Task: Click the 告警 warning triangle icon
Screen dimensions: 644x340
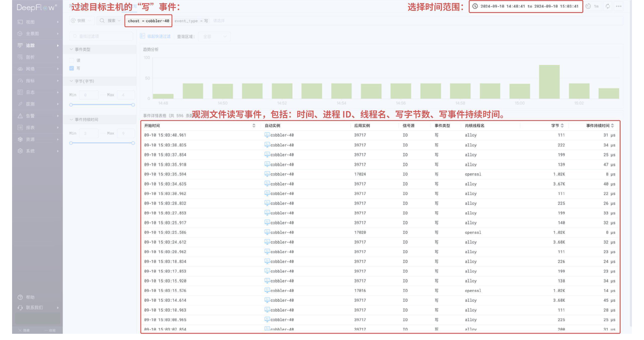Action: (x=20, y=116)
